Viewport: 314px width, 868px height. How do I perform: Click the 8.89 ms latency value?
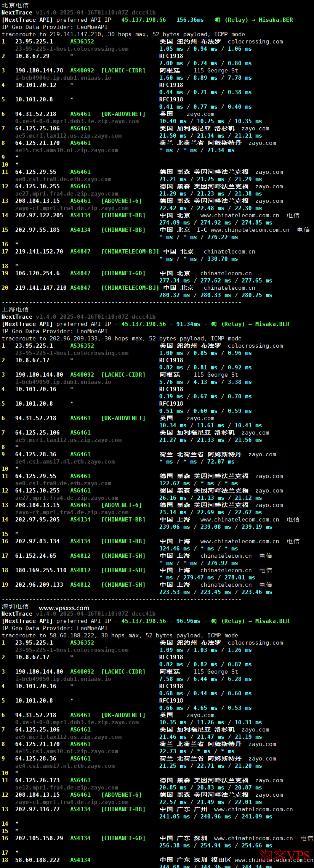point(205,78)
